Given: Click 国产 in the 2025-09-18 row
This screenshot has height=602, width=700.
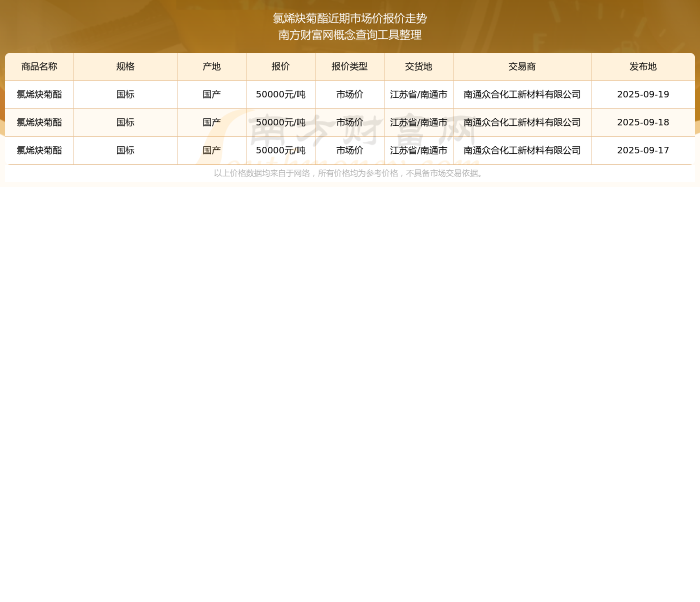Looking at the screenshot, I should (211, 122).
